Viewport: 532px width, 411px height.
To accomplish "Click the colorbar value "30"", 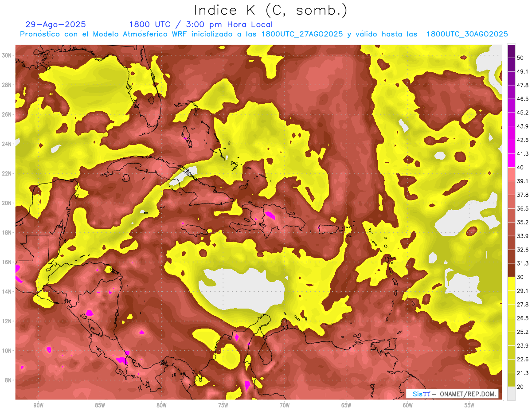I will (521, 277).
